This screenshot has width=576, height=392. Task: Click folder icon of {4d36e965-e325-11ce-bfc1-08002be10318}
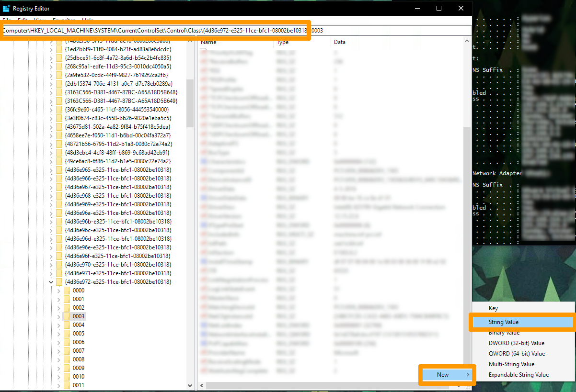pos(59,170)
